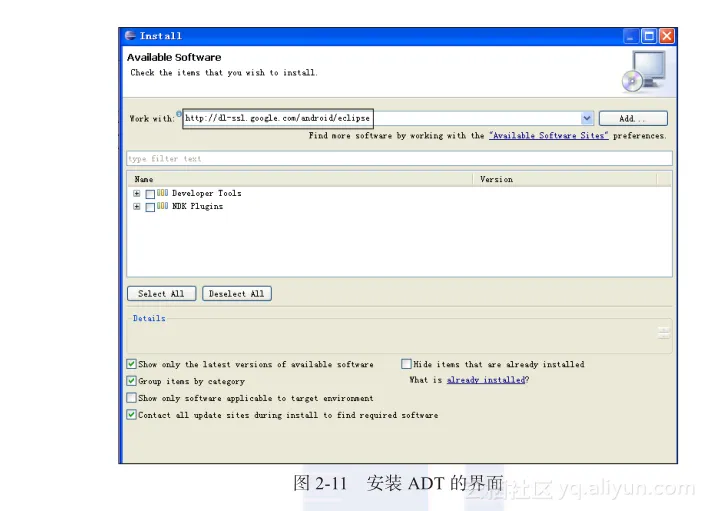The height and width of the screenshot is (511, 706).
Task: Click the type filter text box
Action: point(399,158)
